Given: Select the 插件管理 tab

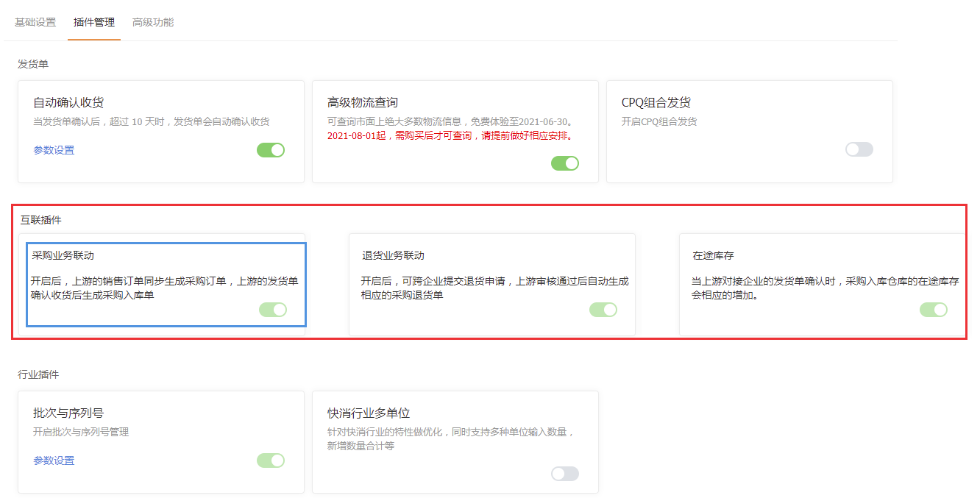Looking at the screenshot, I should click(x=93, y=22).
